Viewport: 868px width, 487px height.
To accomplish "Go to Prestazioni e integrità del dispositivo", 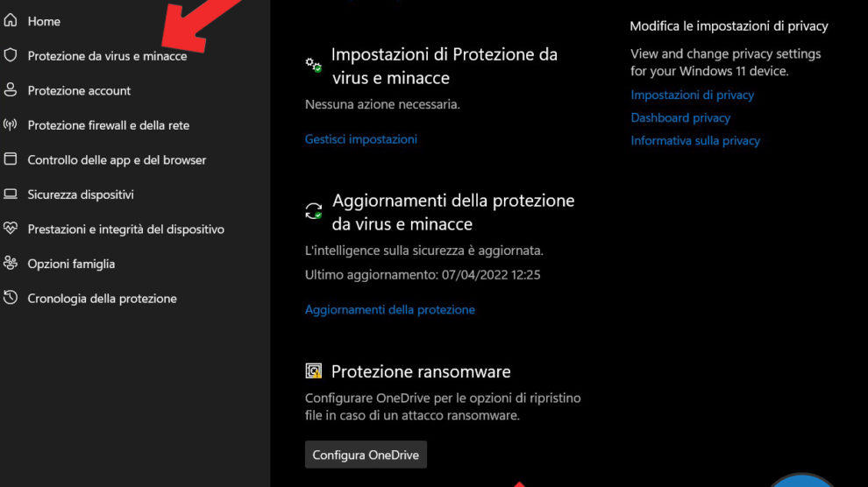I will coord(125,229).
